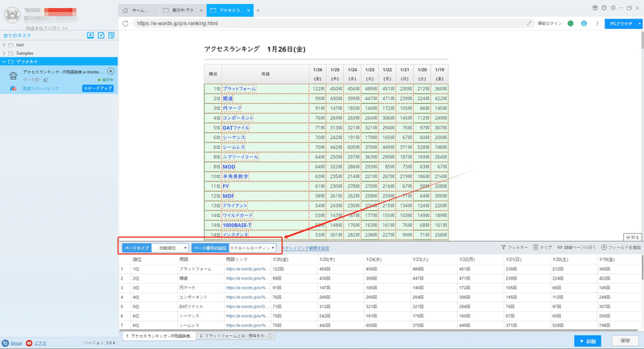The image size is (644, 349).
Task: Click the green circle icon near 事前ログイン
Action: click(x=571, y=23)
